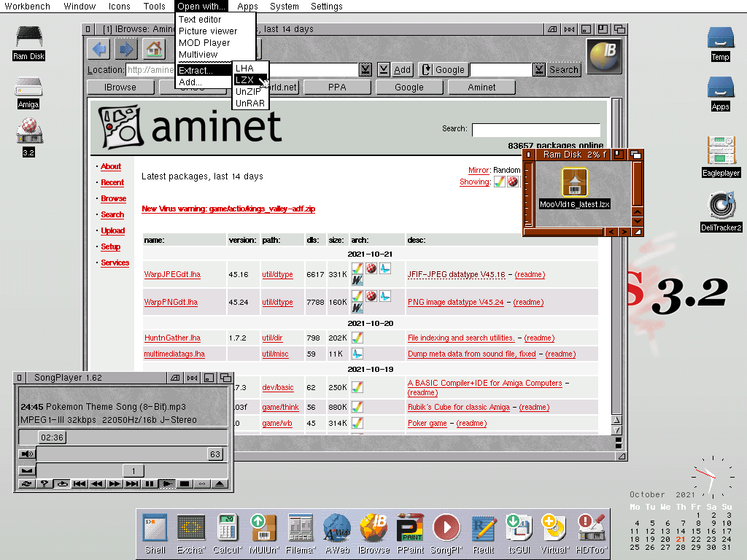747x560 pixels.
Task: Open the Window menu
Action: [x=80, y=6]
